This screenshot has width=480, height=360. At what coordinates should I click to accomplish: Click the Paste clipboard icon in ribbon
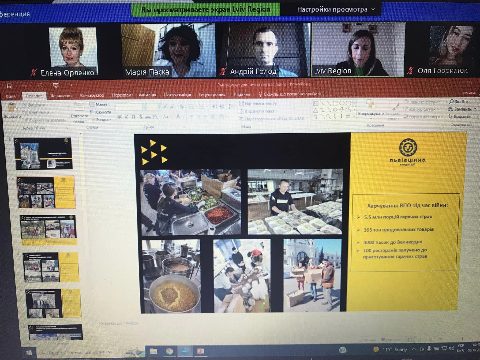point(12,108)
